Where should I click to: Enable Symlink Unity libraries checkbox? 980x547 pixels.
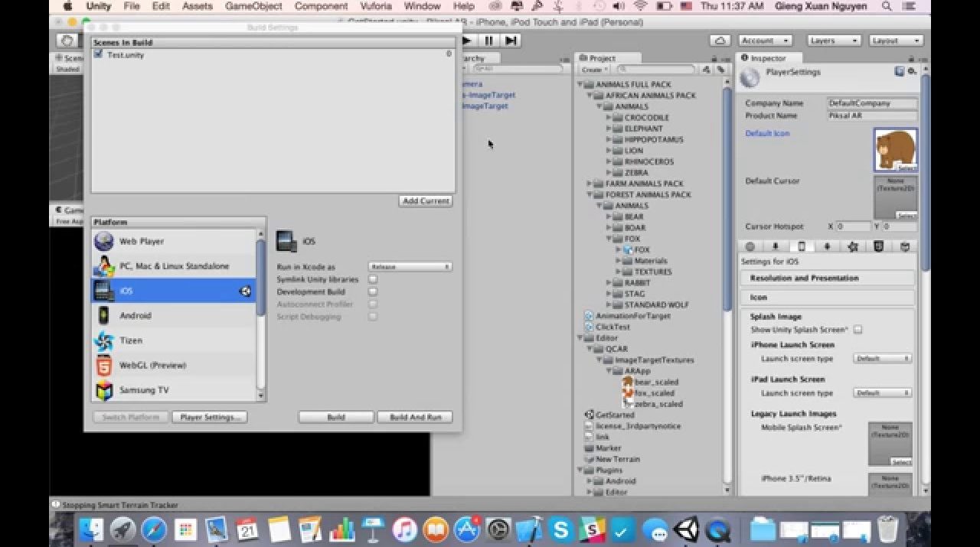373,279
